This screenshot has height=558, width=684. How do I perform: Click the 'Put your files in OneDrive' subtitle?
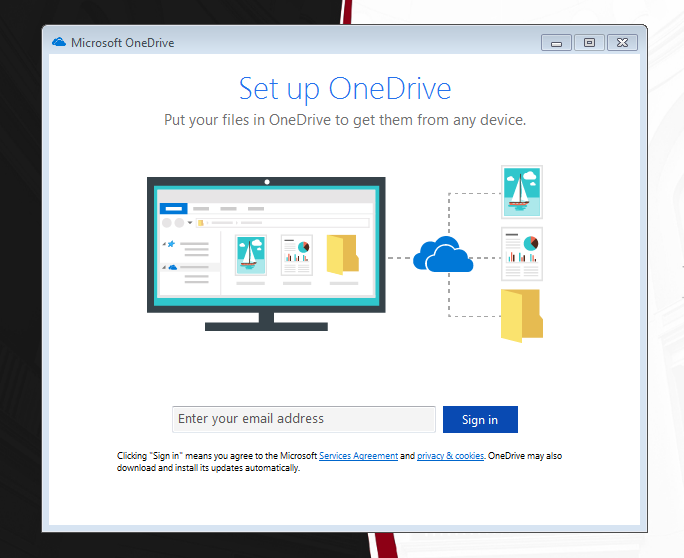click(345, 120)
